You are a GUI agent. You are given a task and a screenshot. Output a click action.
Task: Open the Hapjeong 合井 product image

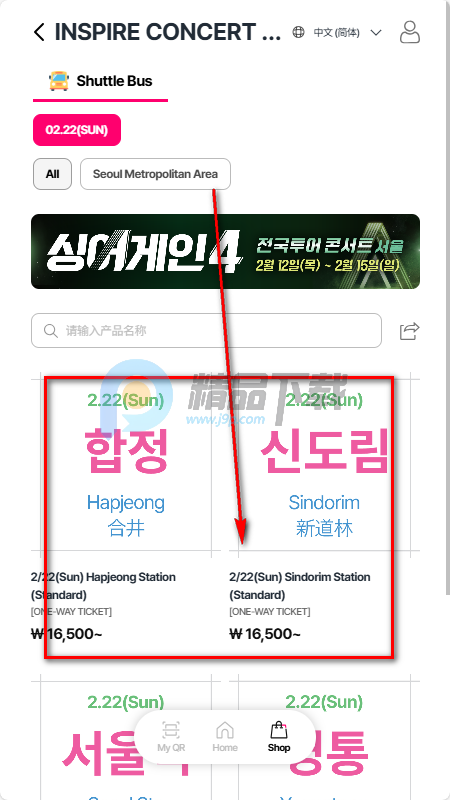point(126,465)
